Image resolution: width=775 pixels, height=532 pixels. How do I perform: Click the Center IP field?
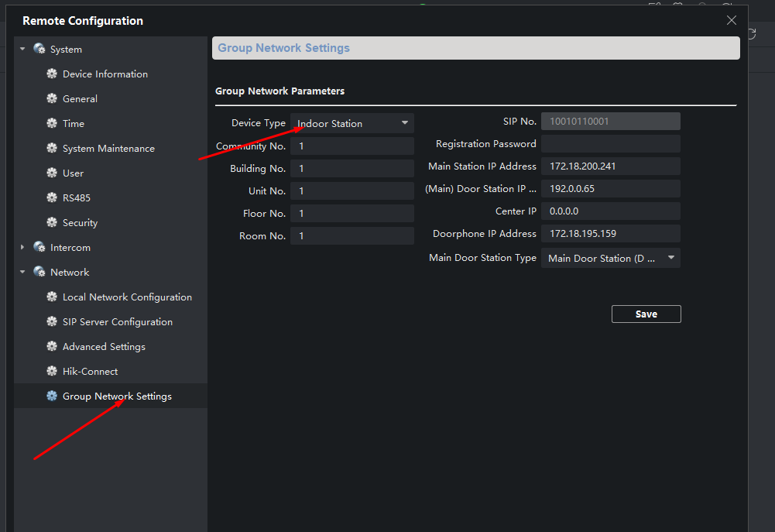(x=610, y=211)
